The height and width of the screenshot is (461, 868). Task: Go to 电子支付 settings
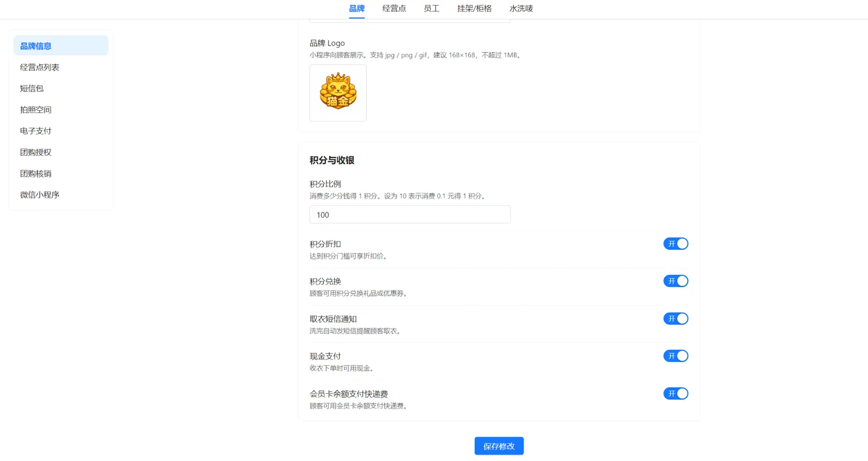pos(61,131)
